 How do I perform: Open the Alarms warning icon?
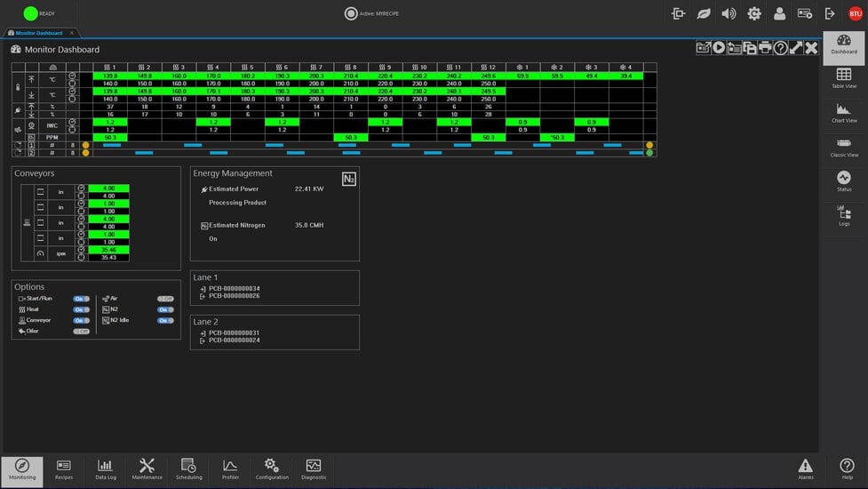(x=805, y=469)
